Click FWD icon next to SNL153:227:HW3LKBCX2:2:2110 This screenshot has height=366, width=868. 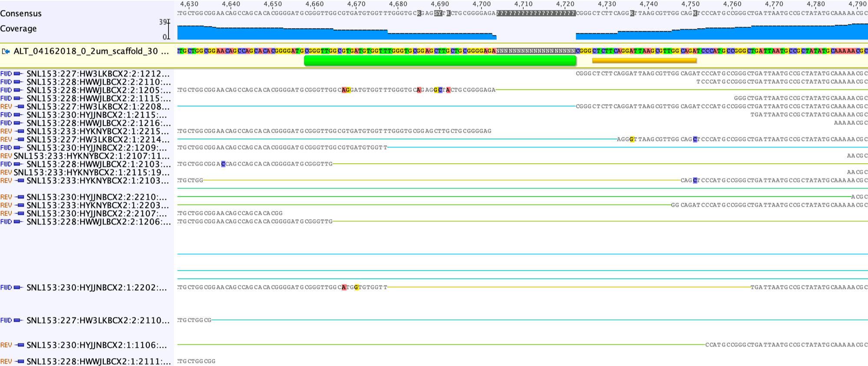[x=19, y=320]
